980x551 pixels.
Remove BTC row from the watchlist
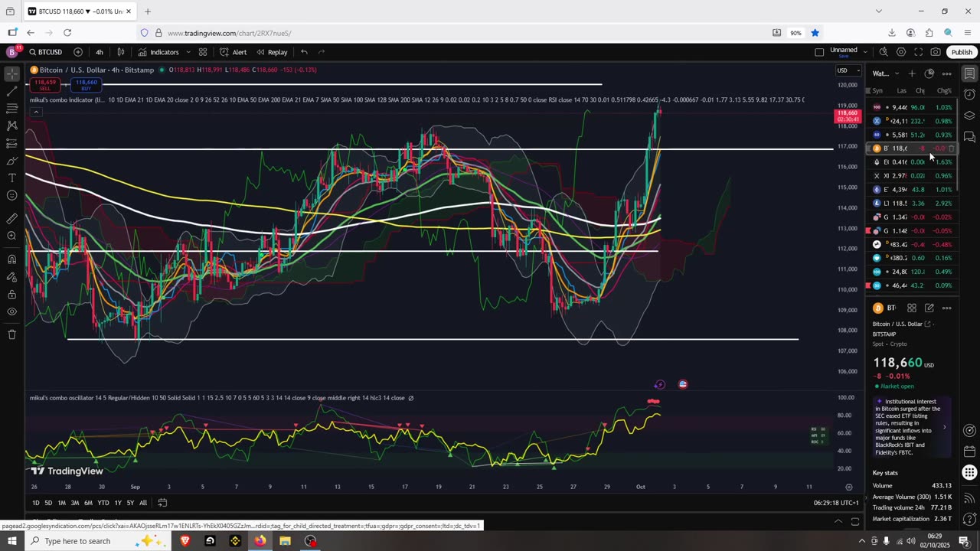pyautogui.click(x=952, y=148)
